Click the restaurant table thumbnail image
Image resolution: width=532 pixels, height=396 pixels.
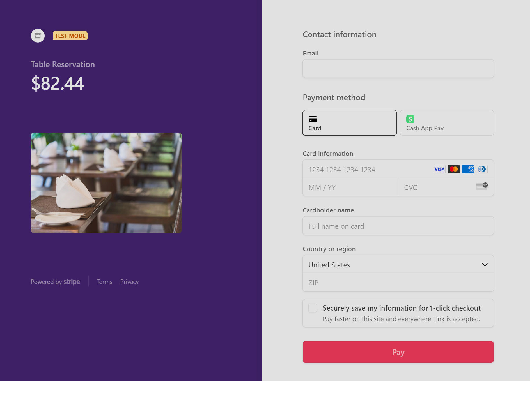(106, 183)
